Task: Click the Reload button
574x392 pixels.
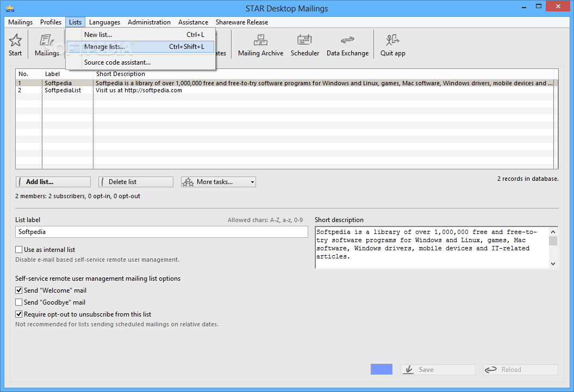Action: click(x=521, y=370)
